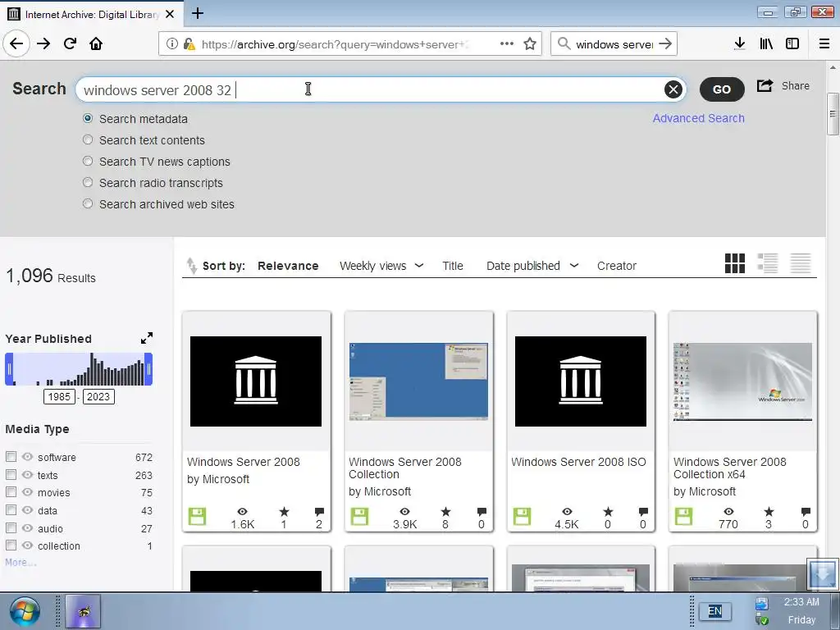The height and width of the screenshot is (630, 840).
Task: Check the collection media type filter
Action: [x=11, y=546]
